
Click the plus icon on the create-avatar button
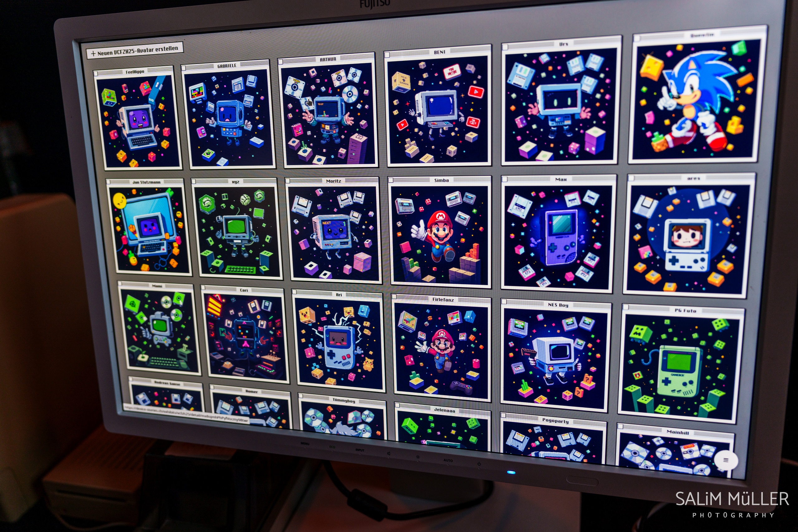tap(93, 54)
